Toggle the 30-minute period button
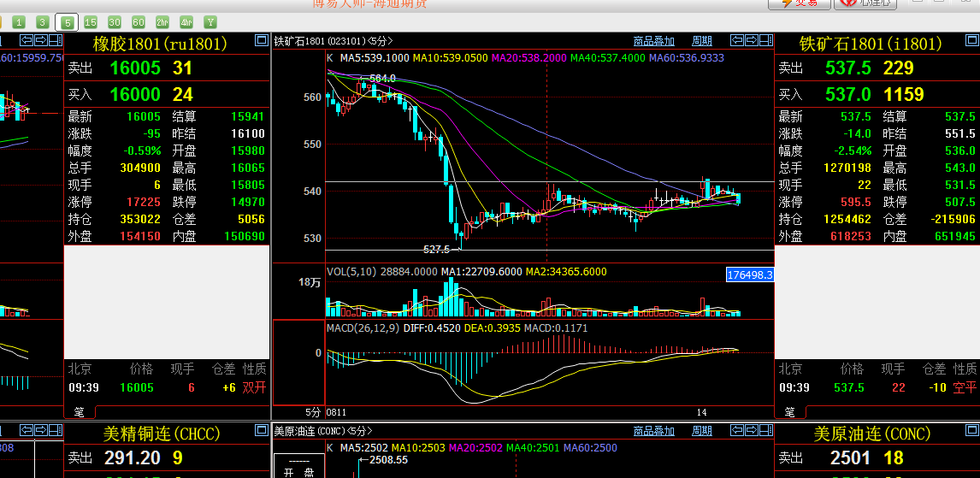 tap(115, 22)
